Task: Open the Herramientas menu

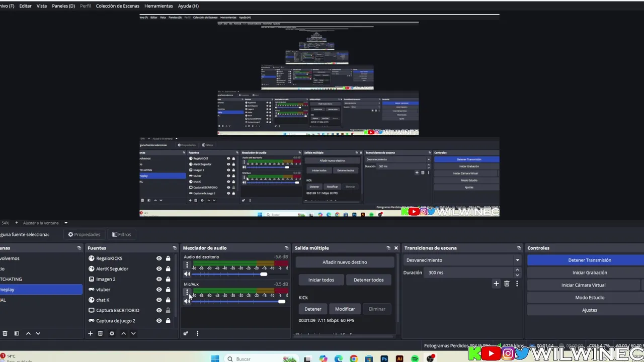Action: (158, 6)
